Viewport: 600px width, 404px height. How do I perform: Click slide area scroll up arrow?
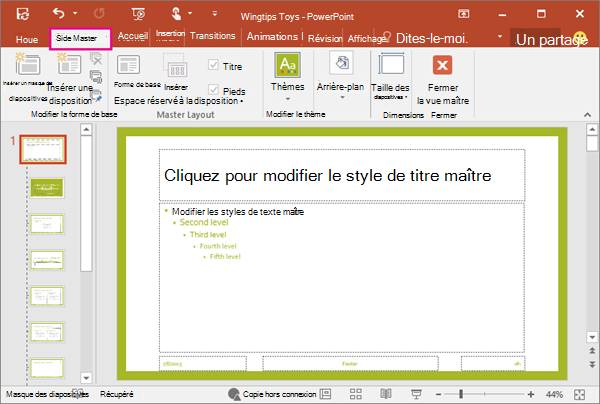592,129
